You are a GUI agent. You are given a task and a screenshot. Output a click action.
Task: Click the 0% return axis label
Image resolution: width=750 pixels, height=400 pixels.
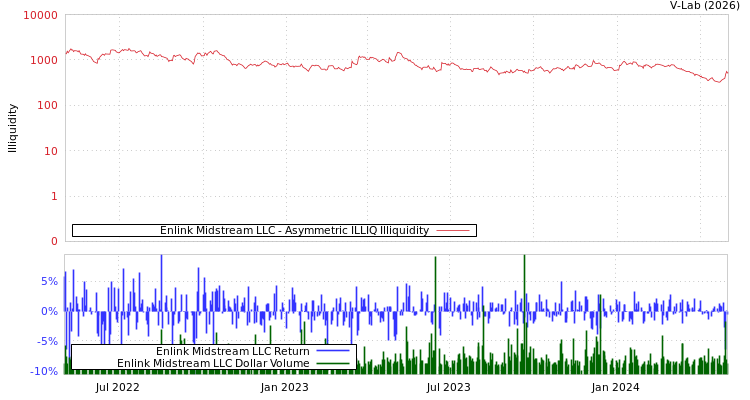[49, 311]
